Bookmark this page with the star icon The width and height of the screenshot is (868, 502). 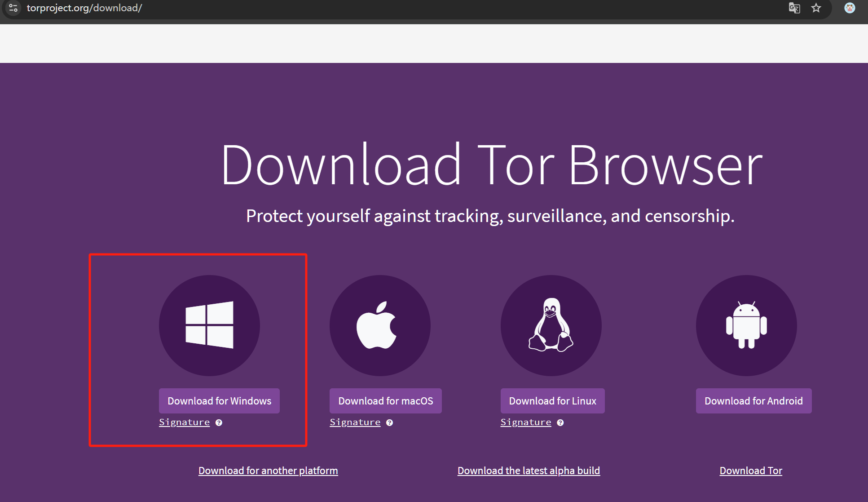(x=816, y=8)
